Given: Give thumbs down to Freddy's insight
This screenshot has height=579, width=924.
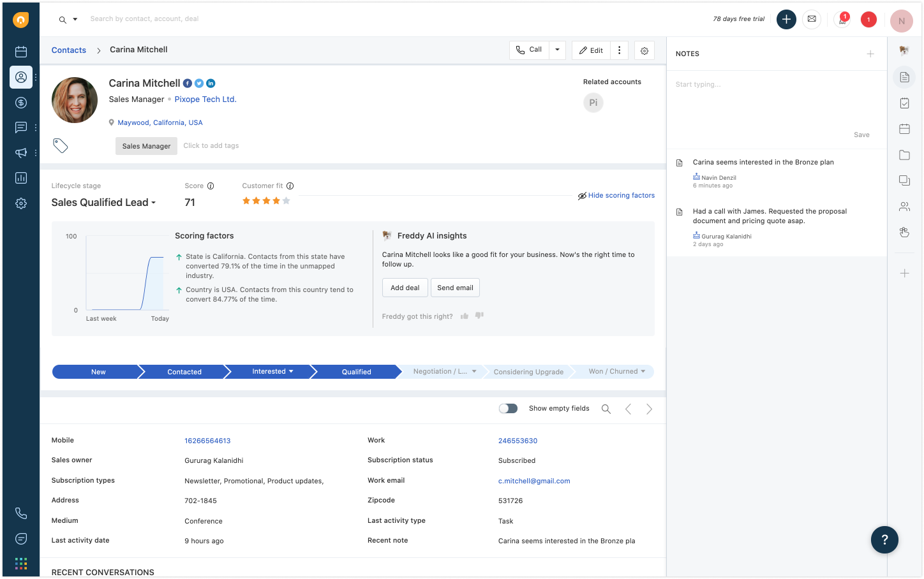Looking at the screenshot, I should coord(479,316).
